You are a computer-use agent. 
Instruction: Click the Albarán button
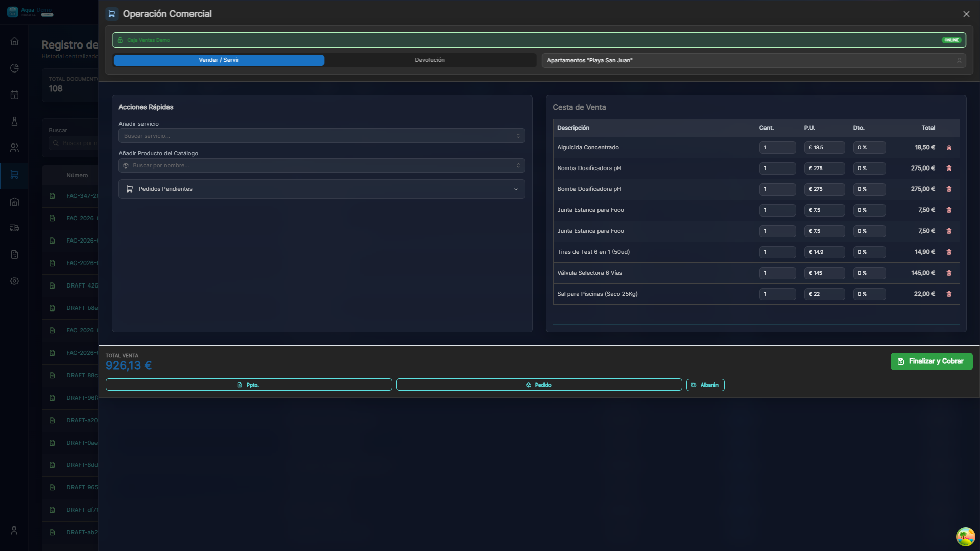click(705, 385)
